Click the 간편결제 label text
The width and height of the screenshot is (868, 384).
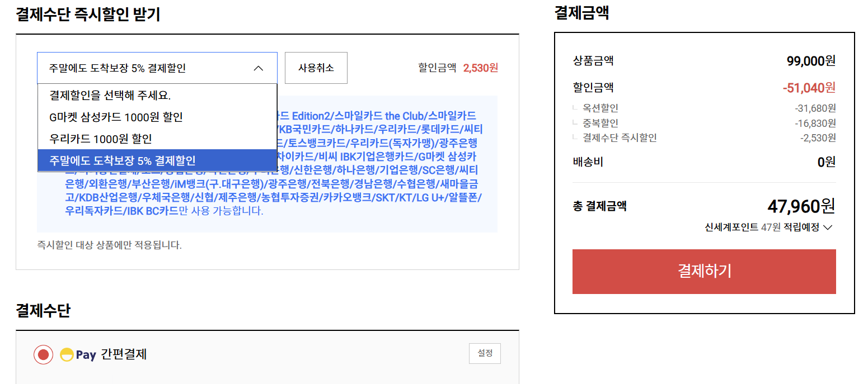(x=124, y=354)
